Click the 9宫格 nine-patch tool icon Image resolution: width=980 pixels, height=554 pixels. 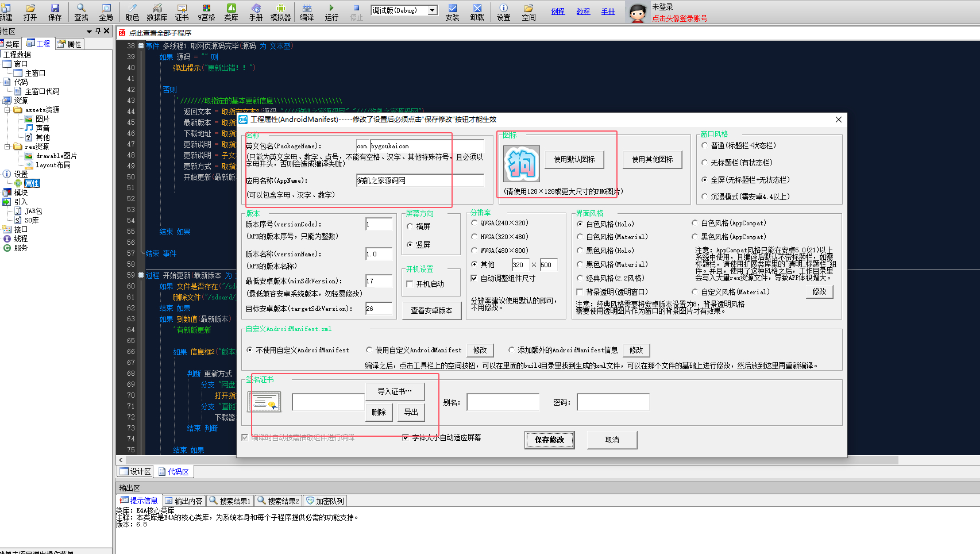[206, 12]
